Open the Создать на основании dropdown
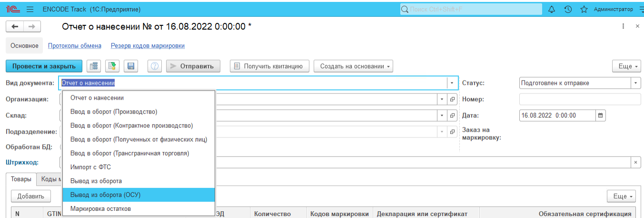The width and height of the screenshot is (644, 218). click(x=353, y=66)
